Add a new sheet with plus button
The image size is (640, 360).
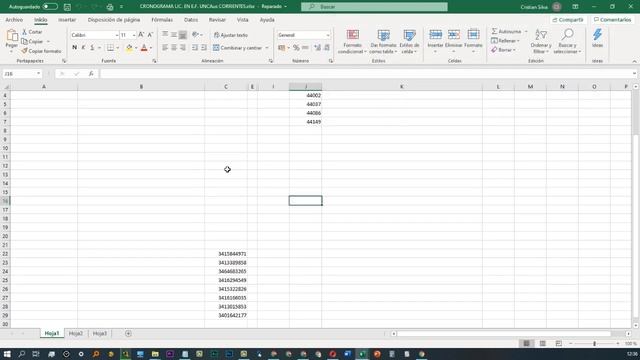click(x=128, y=333)
